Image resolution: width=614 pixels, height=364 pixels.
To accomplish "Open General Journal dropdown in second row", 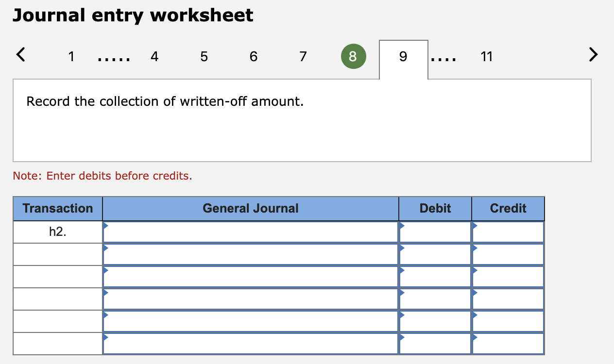I will 251,254.
